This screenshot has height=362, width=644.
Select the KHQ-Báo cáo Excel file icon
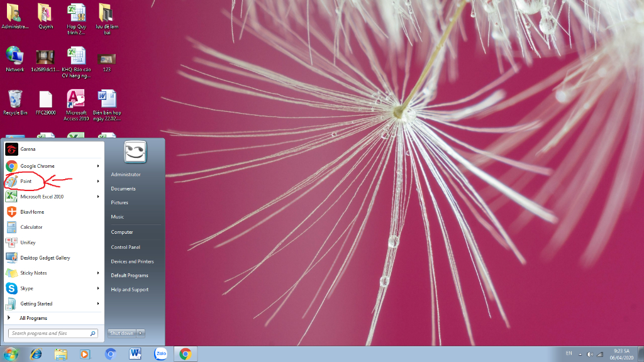(76, 62)
